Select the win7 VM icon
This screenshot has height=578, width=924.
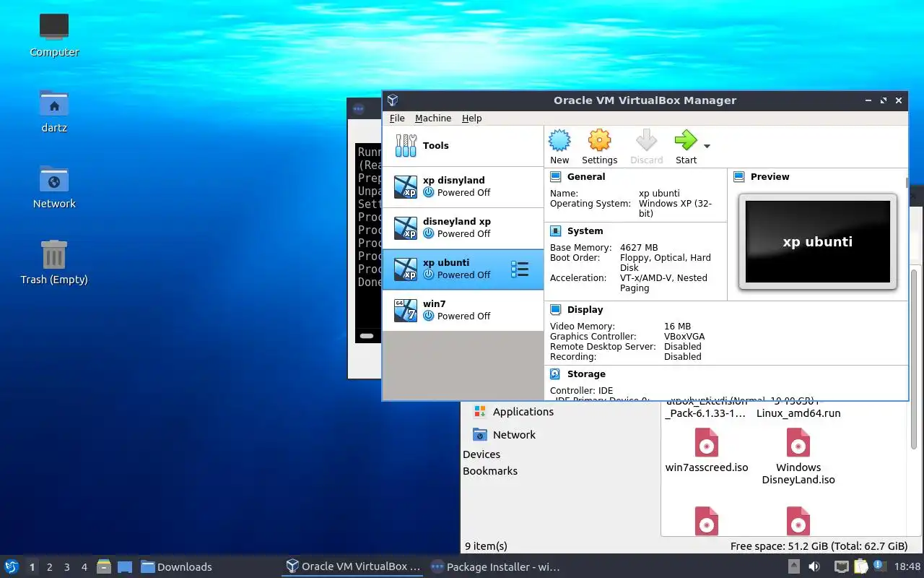click(x=406, y=310)
